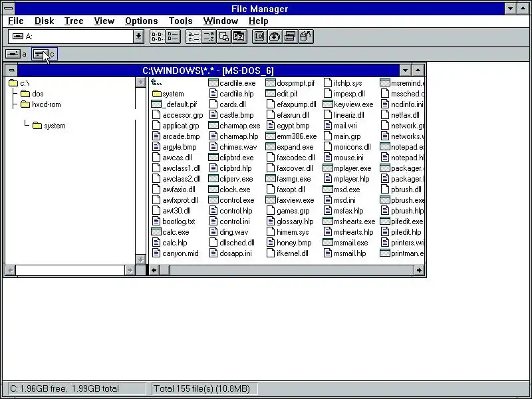The width and height of the screenshot is (532, 399).
Task: Select the msd.exe program icon
Action: pyautogui.click(x=327, y=190)
